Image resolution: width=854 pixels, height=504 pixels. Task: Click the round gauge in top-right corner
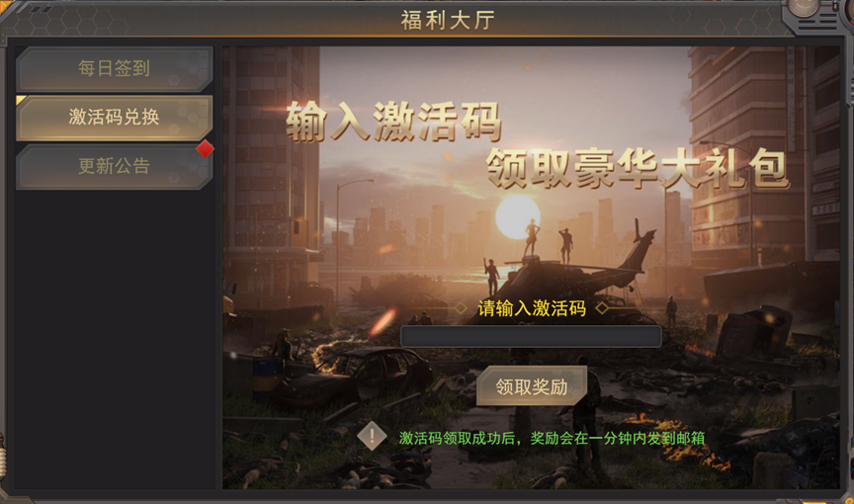804,7
